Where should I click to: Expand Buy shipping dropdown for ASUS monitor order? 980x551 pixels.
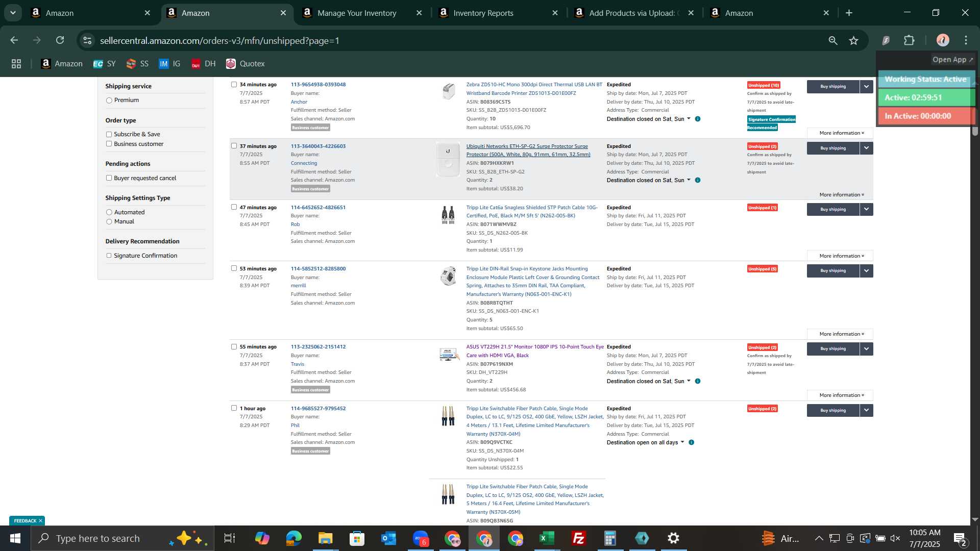866,349
